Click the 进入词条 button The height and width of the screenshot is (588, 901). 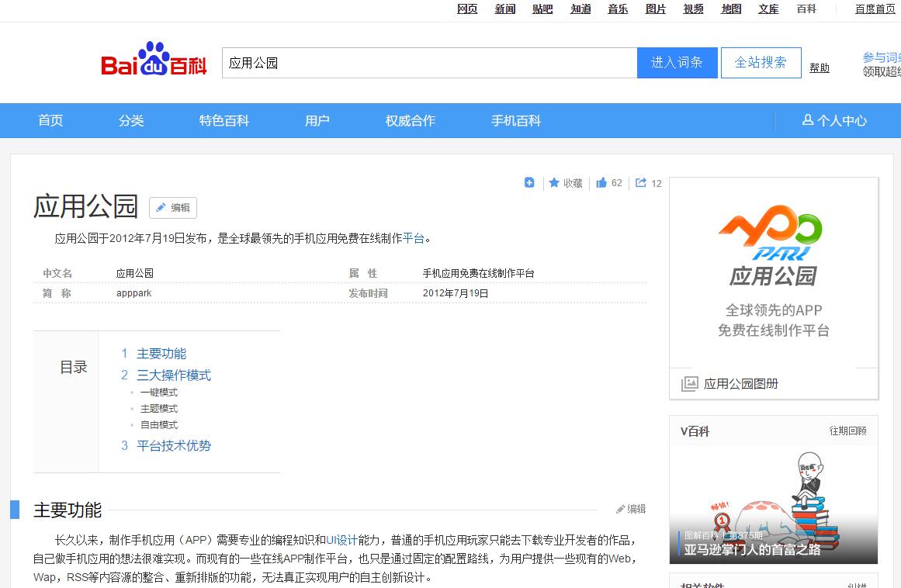tap(677, 62)
